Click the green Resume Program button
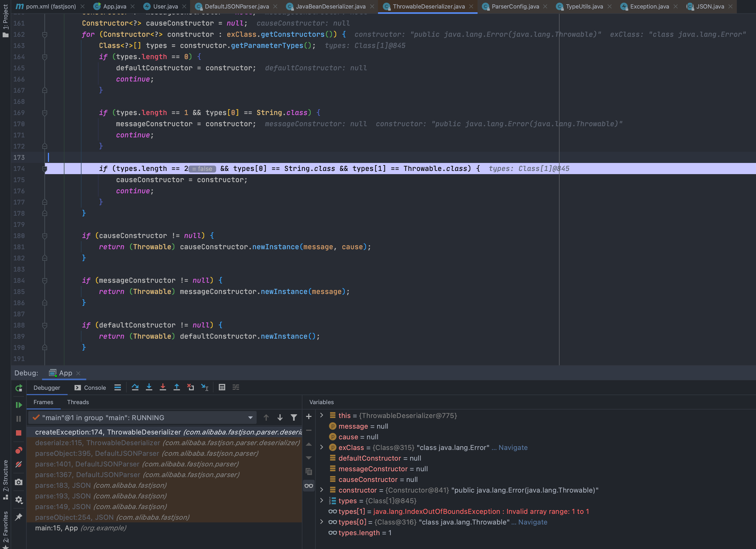 coord(19,405)
